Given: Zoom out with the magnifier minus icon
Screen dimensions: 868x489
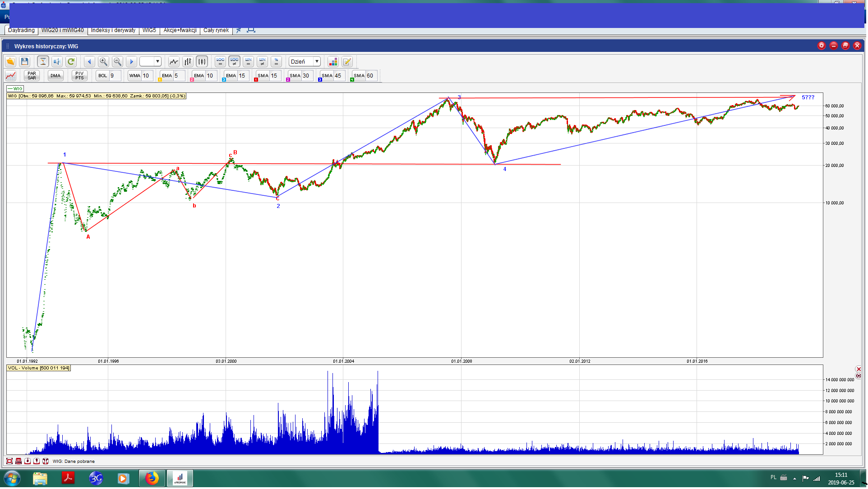Looking at the screenshot, I should (117, 62).
